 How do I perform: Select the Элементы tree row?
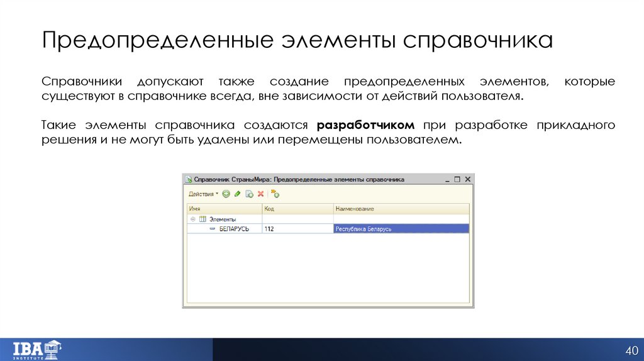coord(328,219)
